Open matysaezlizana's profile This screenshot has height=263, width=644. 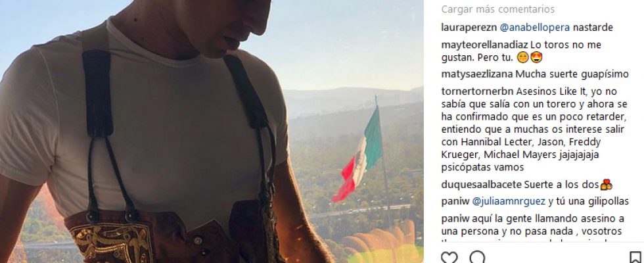[x=477, y=74]
